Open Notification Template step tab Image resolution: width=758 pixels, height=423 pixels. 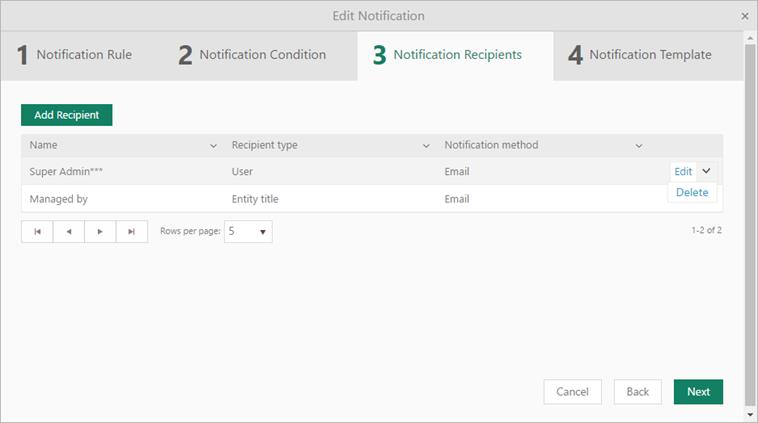point(640,55)
